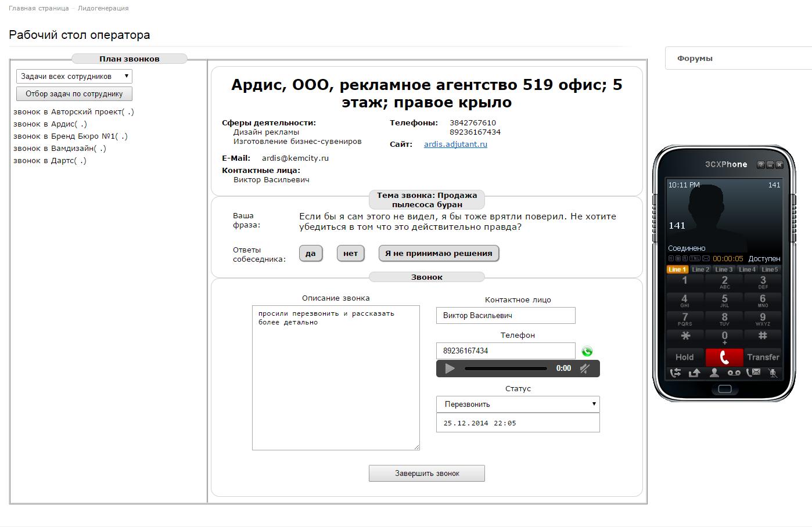Click the green call icon beside phone field
This screenshot has width=812, height=527.
coord(587,351)
